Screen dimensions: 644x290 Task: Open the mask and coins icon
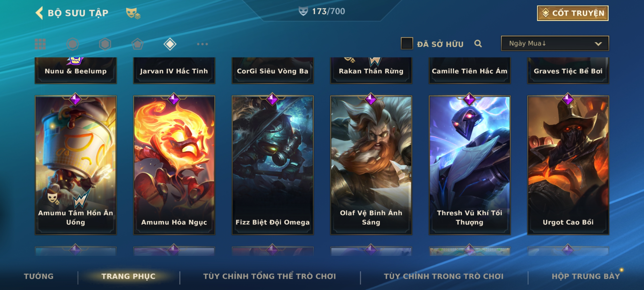(133, 13)
